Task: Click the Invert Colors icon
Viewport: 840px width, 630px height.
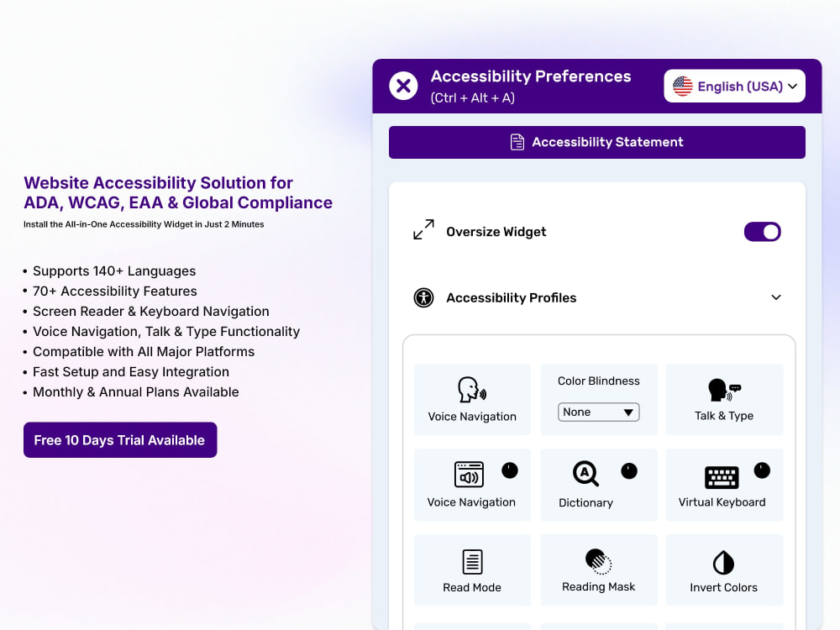Action: (x=724, y=563)
